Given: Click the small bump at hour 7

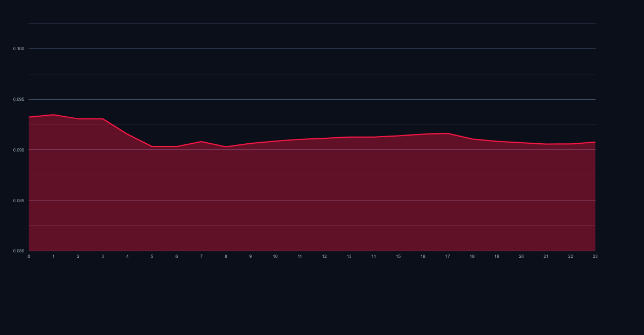Looking at the screenshot, I should [201, 142].
